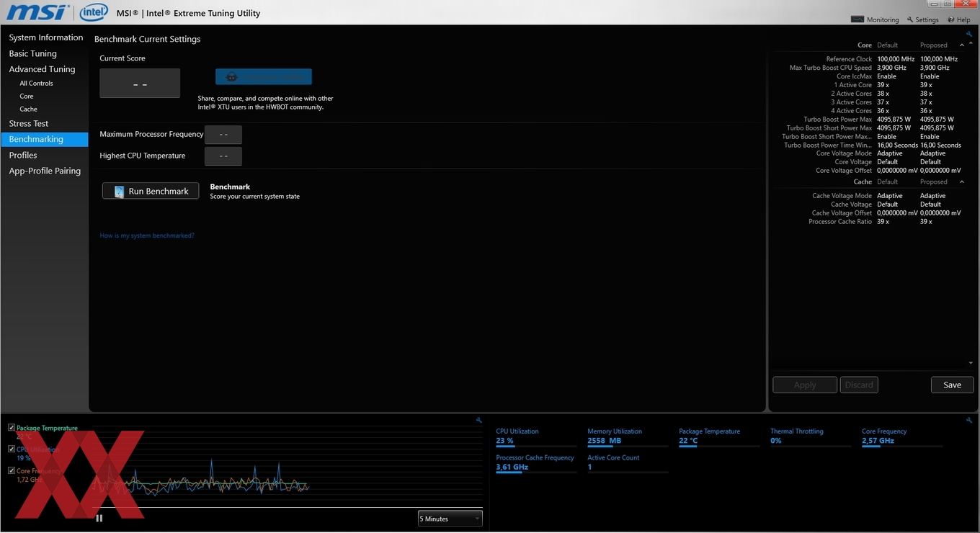
Task: Go to Basic Tuning
Action: (33, 53)
